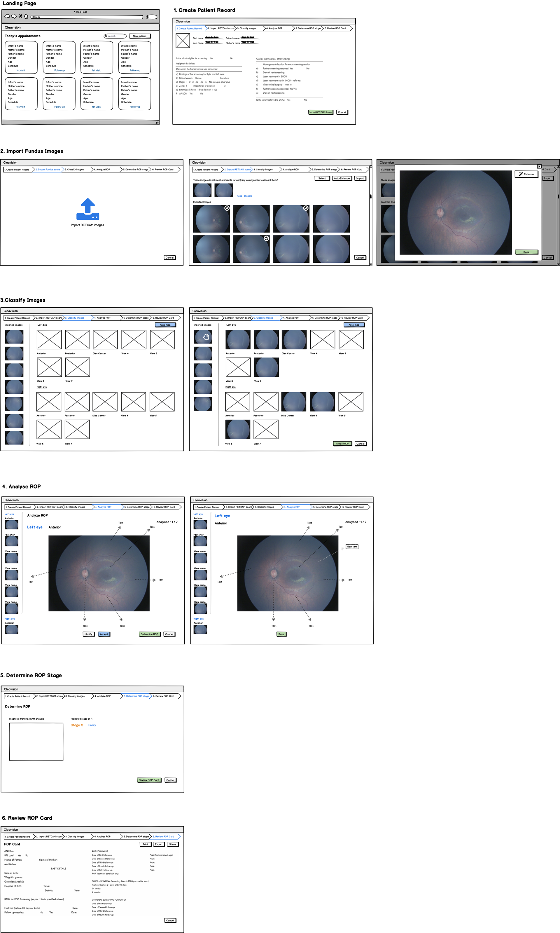The width and height of the screenshot is (560, 933).
Task: Toggle checkmark on second image in bottom row
Action: [266, 238]
